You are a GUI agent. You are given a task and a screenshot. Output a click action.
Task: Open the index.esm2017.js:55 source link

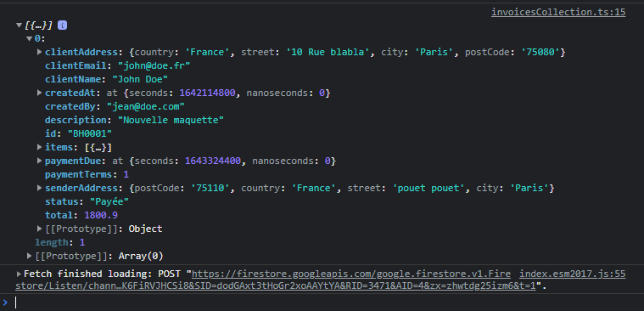coord(573,274)
